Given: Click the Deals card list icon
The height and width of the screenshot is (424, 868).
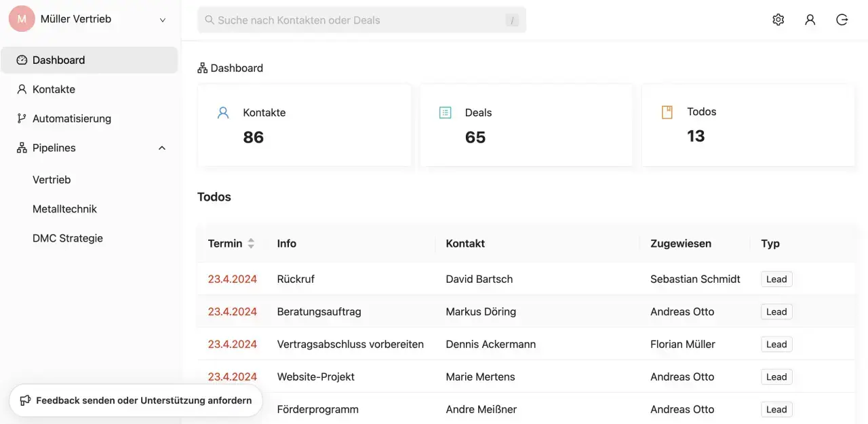Looking at the screenshot, I should pyautogui.click(x=445, y=113).
